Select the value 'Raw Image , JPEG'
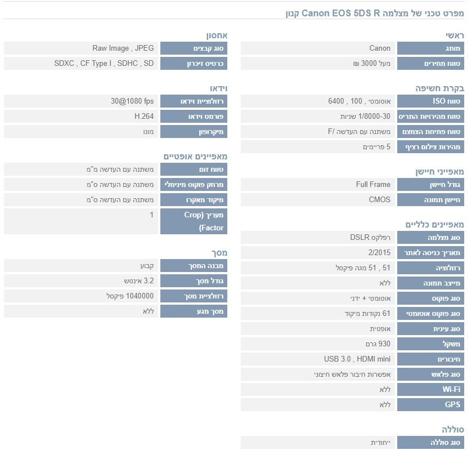Screen dimensions: 476x459 pos(123,48)
